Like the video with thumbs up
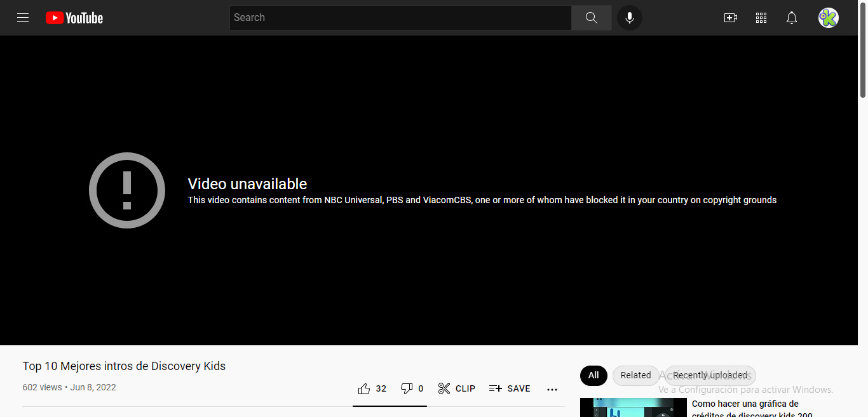The width and height of the screenshot is (868, 417). (x=372, y=388)
